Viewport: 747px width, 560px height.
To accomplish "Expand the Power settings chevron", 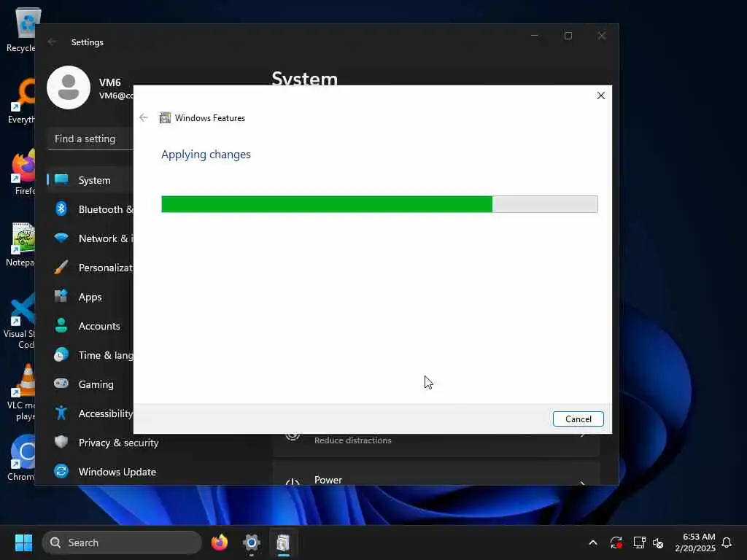I will click(583, 482).
